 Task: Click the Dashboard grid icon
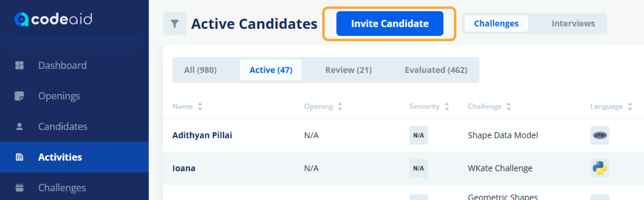[19, 65]
